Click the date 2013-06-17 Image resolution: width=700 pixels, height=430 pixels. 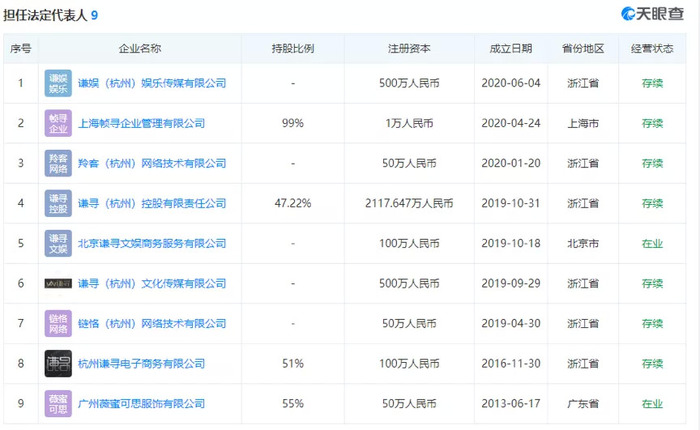click(511, 404)
